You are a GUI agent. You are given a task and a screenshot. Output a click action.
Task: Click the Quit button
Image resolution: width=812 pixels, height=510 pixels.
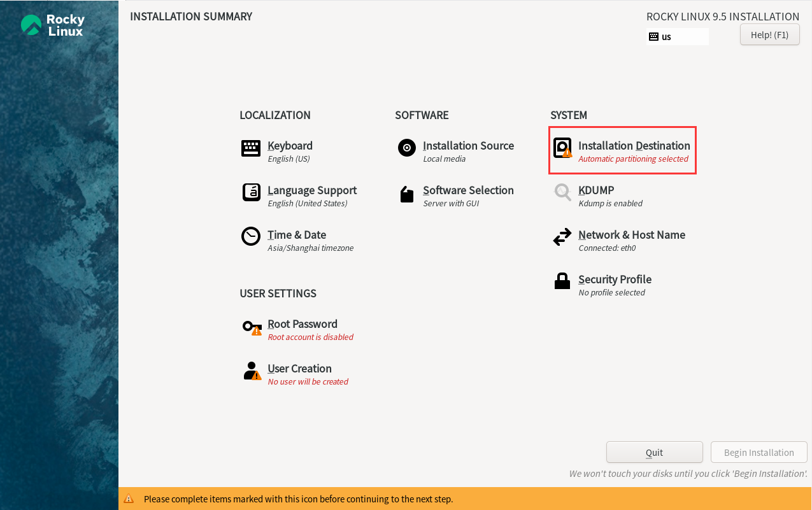pyautogui.click(x=655, y=452)
